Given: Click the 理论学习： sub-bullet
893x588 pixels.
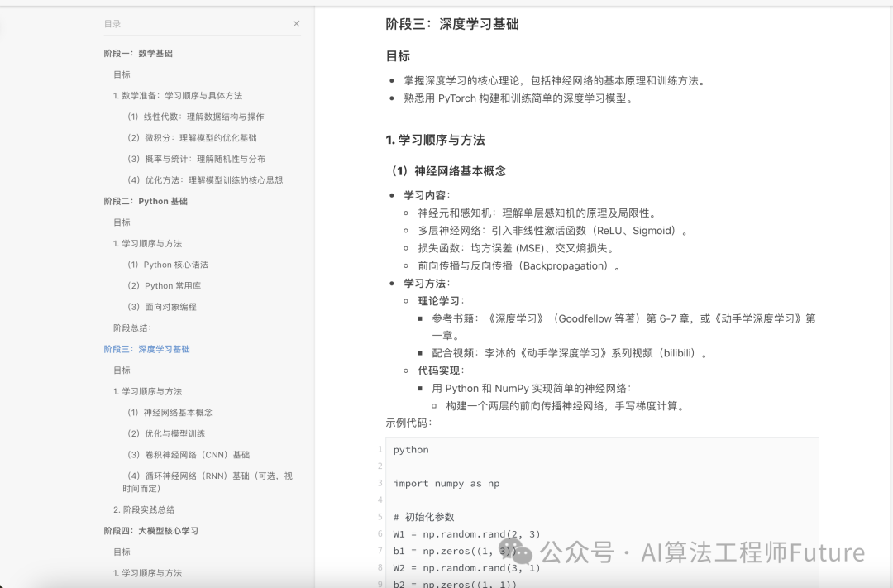Looking at the screenshot, I should (x=442, y=301).
